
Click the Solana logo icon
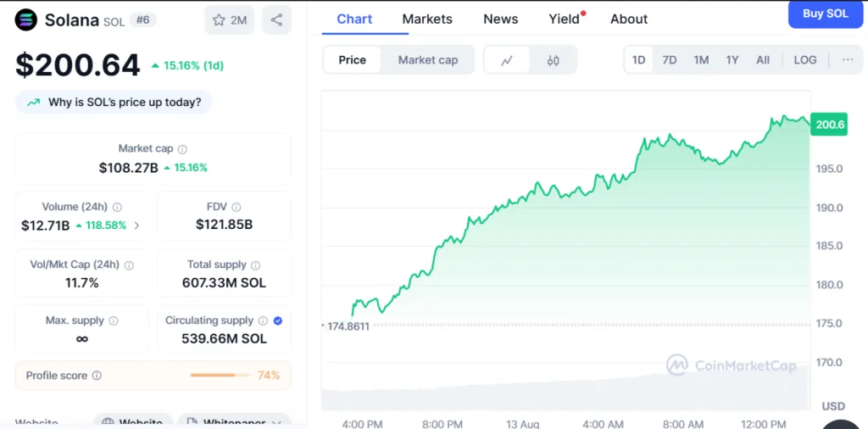[26, 20]
